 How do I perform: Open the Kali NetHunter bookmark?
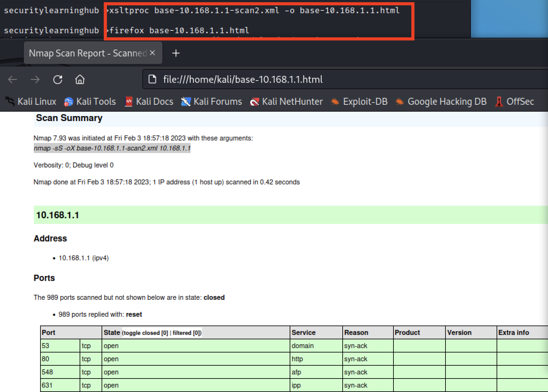click(286, 102)
